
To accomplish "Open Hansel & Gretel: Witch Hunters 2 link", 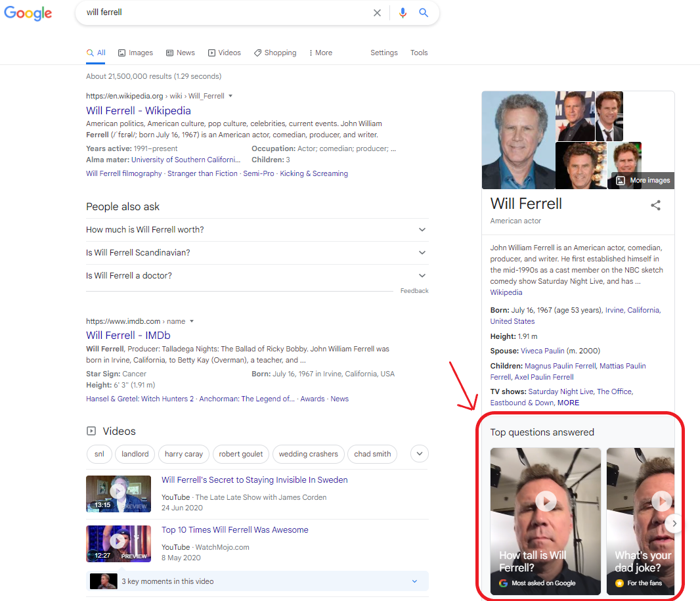I will click(140, 399).
